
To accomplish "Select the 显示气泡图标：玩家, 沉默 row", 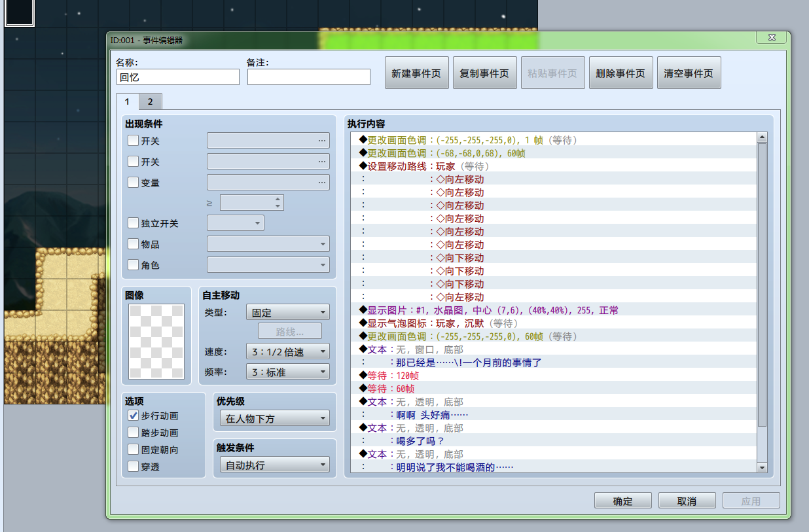I will click(553, 323).
